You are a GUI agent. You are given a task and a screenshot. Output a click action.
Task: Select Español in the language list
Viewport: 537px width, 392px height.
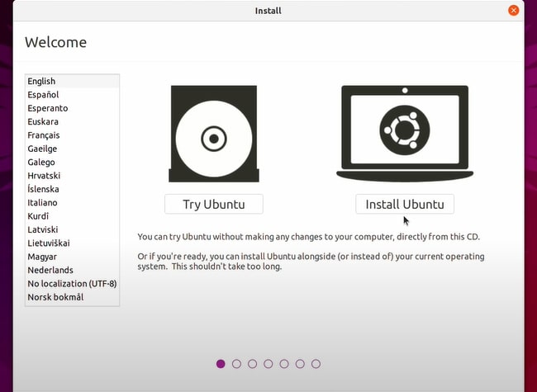click(x=72, y=95)
